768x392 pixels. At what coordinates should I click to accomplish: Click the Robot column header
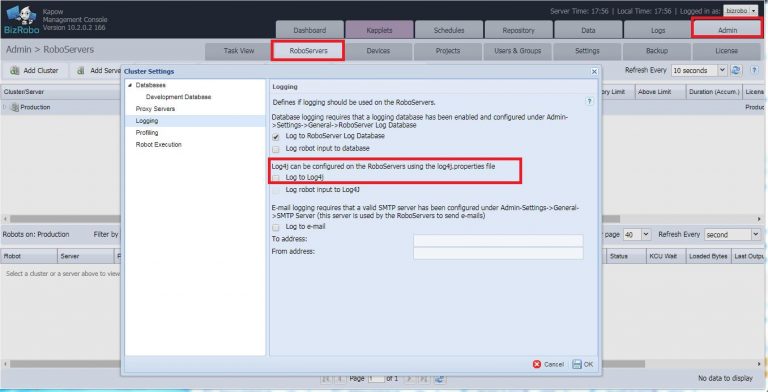click(29, 256)
